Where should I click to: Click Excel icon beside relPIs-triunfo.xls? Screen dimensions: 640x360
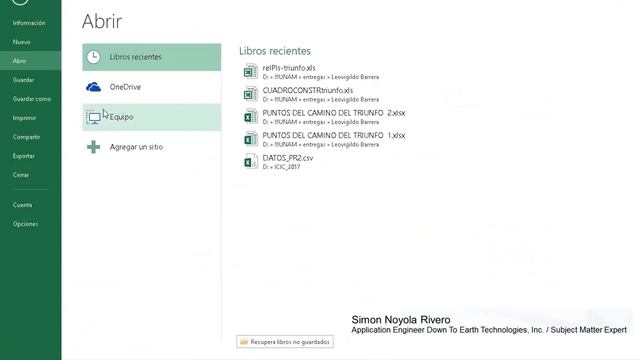pyautogui.click(x=250, y=72)
